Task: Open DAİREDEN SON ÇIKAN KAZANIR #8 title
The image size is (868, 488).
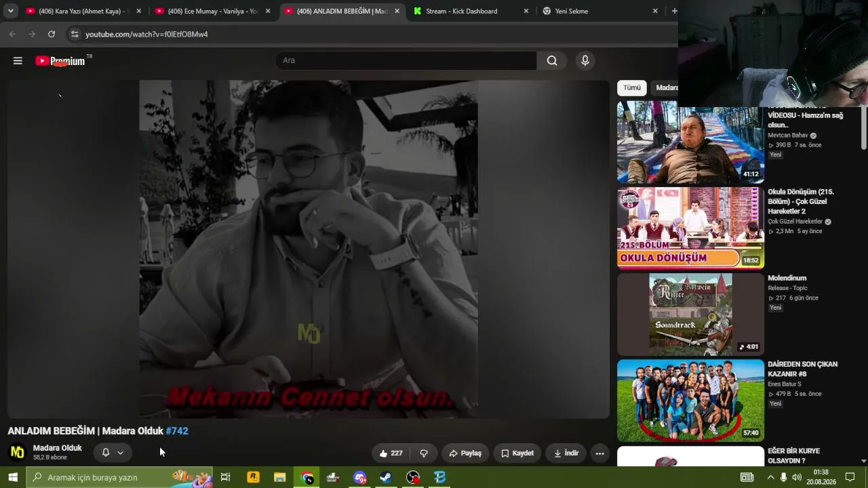Action: (x=802, y=369)
